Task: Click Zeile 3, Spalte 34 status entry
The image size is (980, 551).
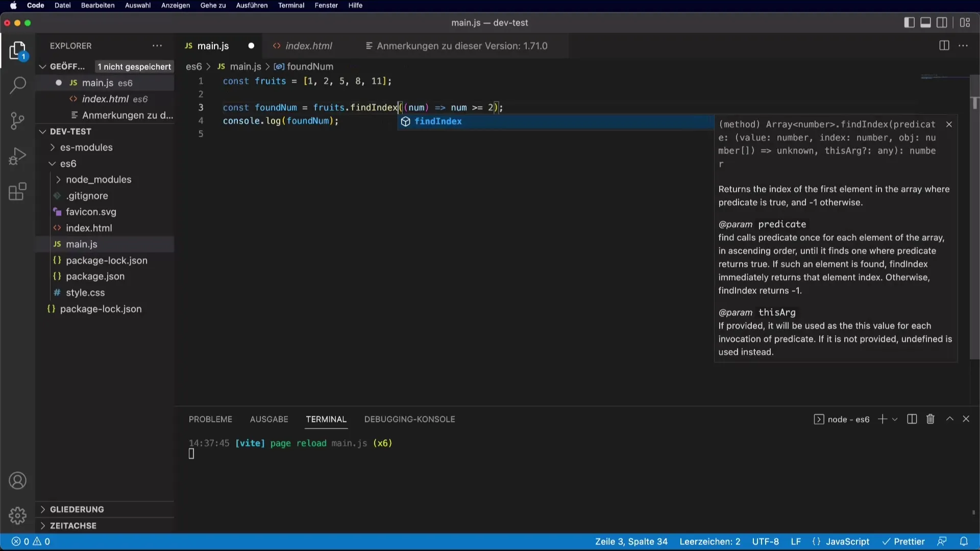Action: tap(631, 541)
